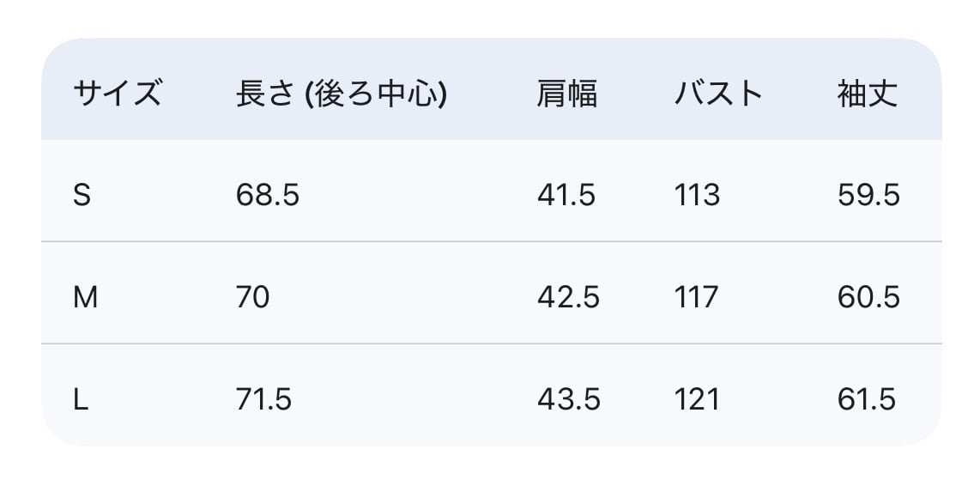Click sleeve length value 59.5
Image resolution: width=980 pixels, height=492 pixels.
868,196
